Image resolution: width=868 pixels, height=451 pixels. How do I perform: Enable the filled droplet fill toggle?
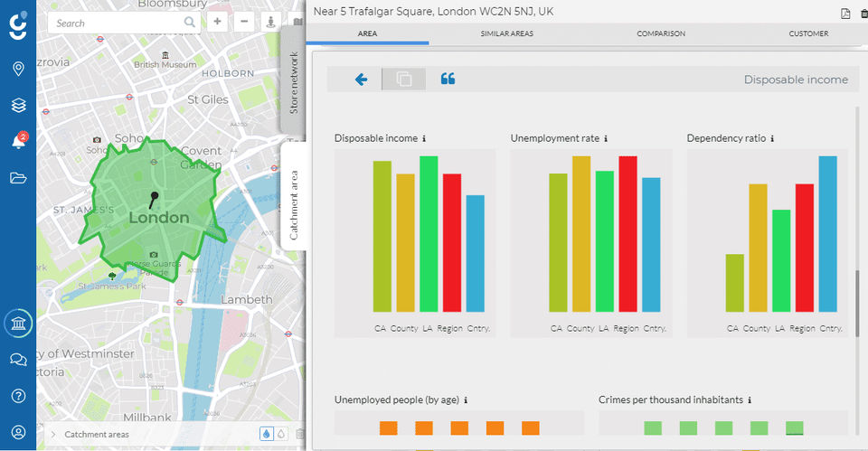pyautogui.click(x=266, y=435)
